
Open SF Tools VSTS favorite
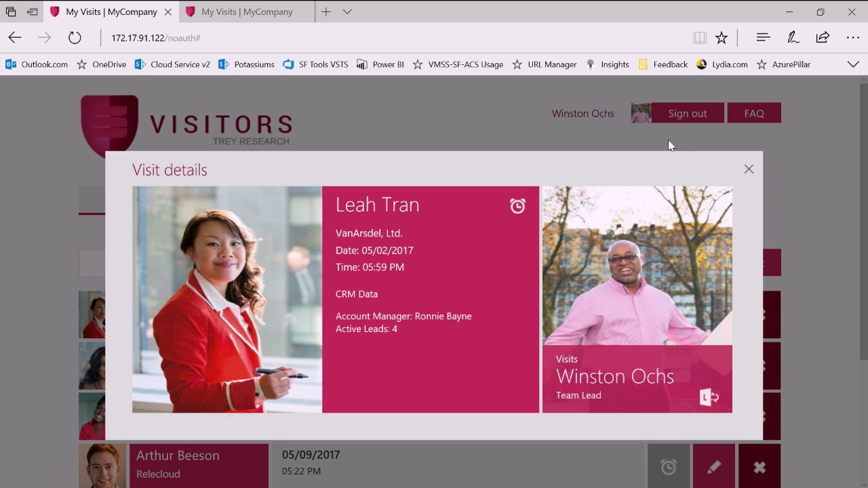[315, 64]
